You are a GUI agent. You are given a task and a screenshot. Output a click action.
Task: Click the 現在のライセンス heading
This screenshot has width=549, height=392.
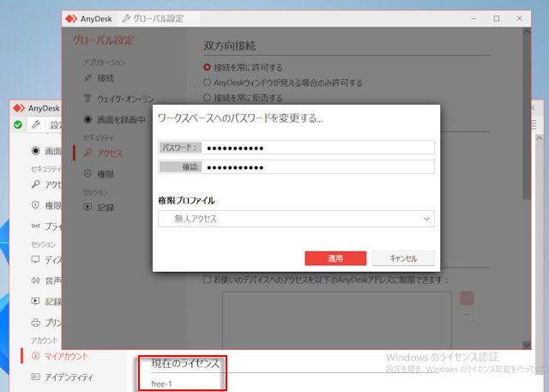185,364
